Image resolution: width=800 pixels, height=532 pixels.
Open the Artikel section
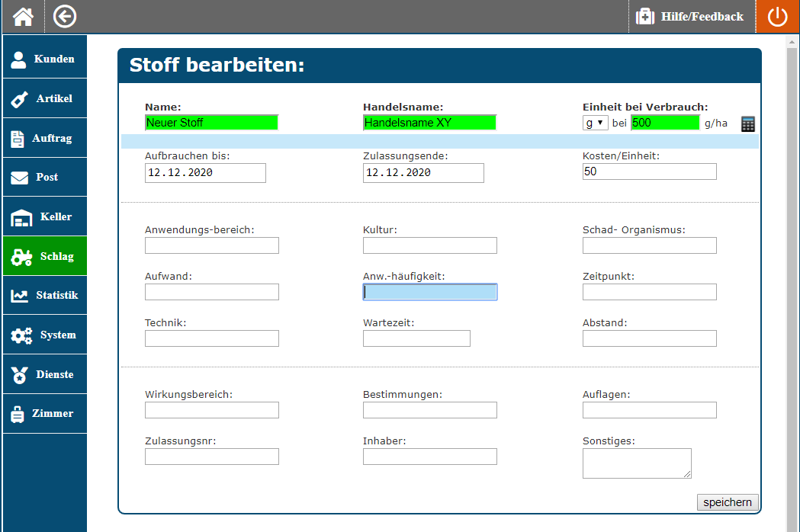(44, 98)
